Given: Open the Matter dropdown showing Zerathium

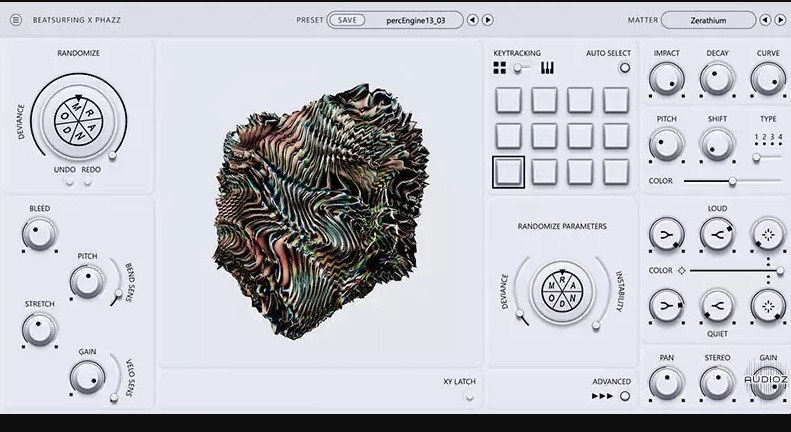Looking at the screenshot, I should tap(708, 20).
